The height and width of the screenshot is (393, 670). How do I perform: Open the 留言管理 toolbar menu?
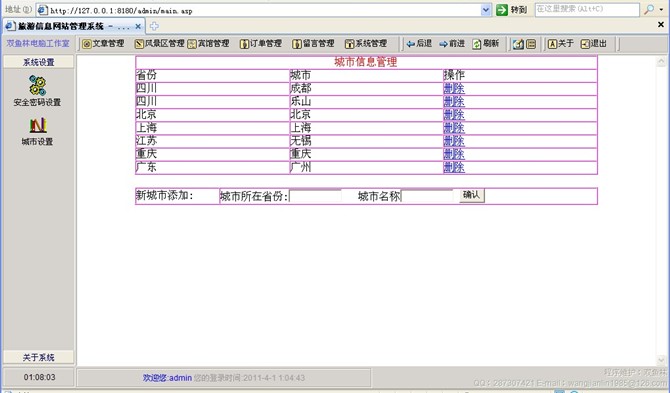pyautogui.click(x=313, y=44)
